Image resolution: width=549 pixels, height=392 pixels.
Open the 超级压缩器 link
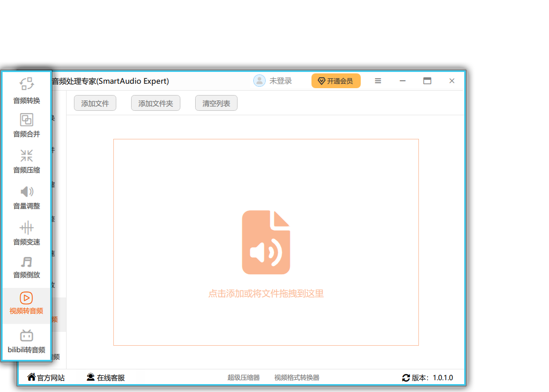(x=243, y=378)
